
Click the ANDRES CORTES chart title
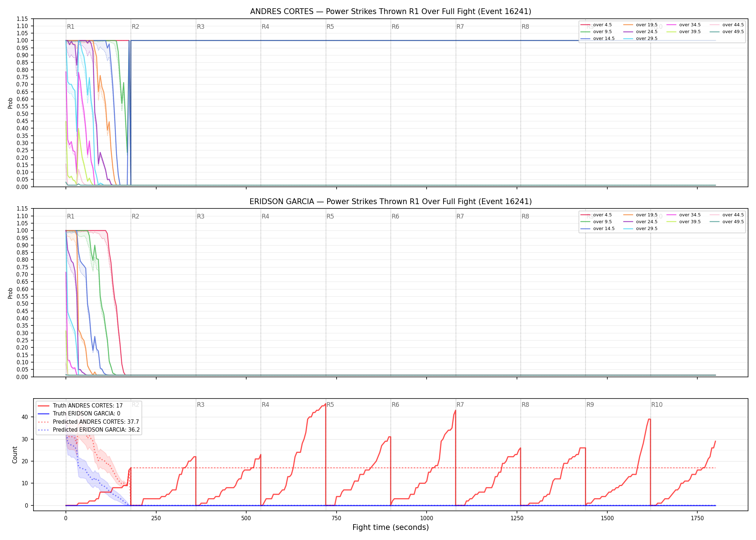[x=391, y=12]
